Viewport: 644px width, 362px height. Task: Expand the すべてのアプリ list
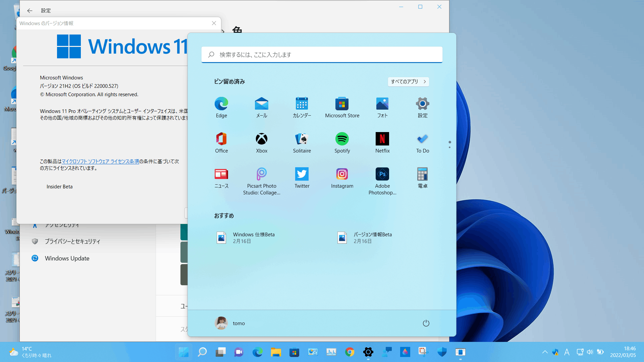[408, 81]
